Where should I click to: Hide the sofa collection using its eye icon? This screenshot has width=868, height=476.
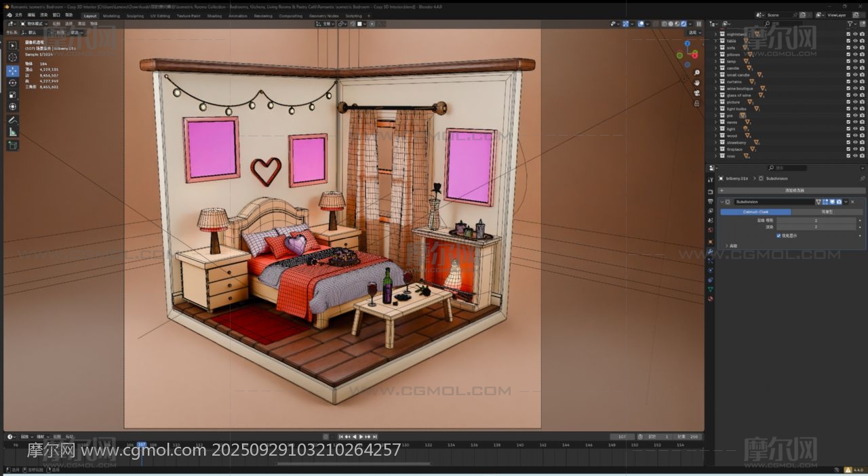pos(855,47)
